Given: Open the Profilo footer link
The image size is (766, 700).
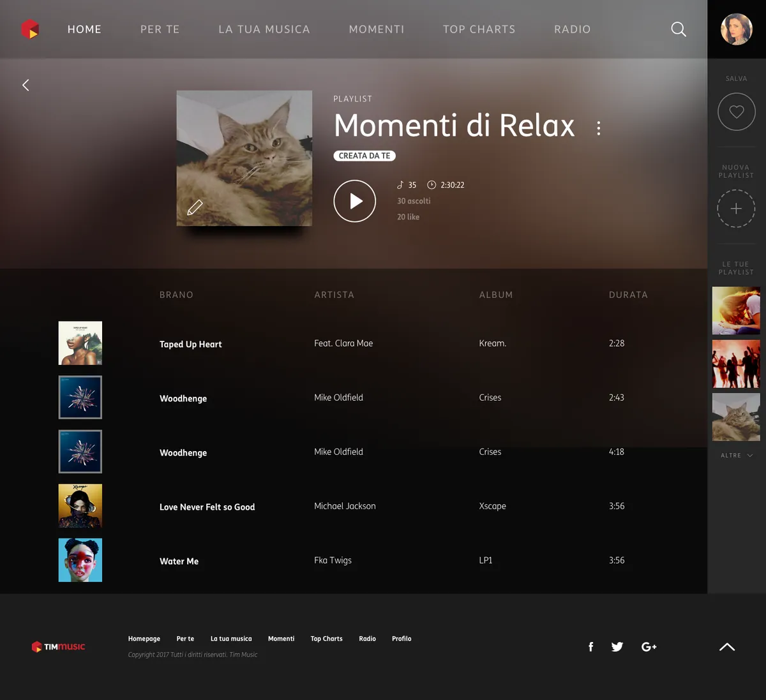Looking at the screenshot, I should (402, 639).
